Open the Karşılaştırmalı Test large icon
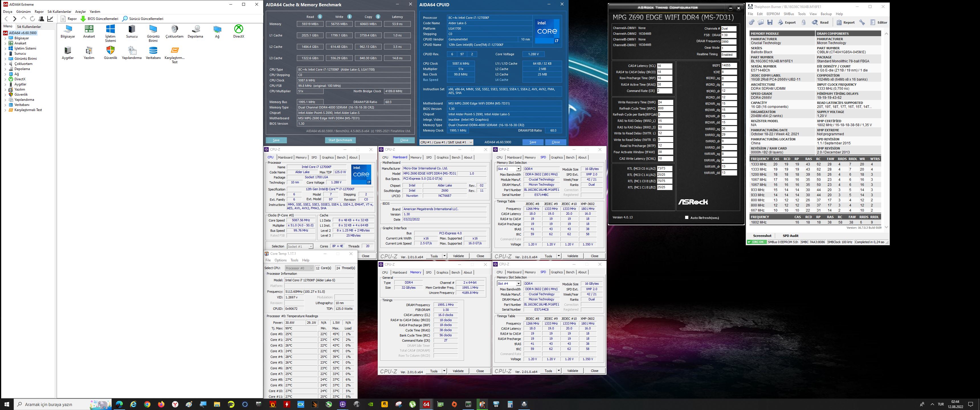 (175, 55)
